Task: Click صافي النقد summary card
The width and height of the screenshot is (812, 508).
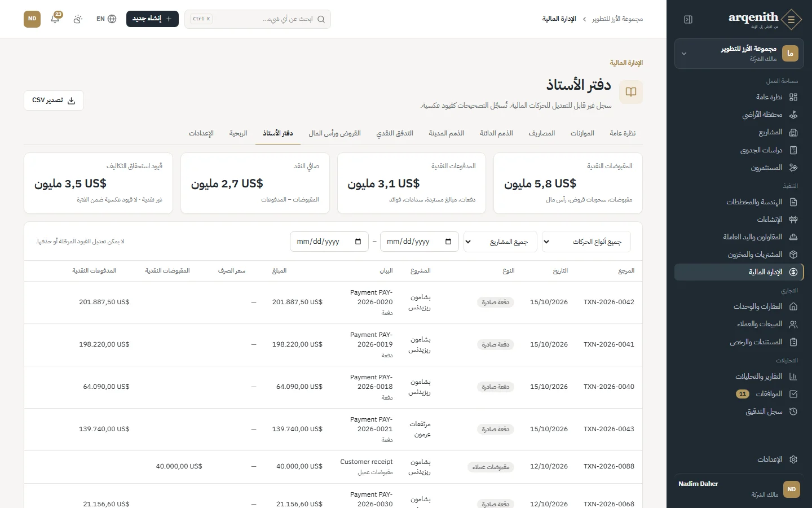Action: pyautogui.click(x=255, y=183)
